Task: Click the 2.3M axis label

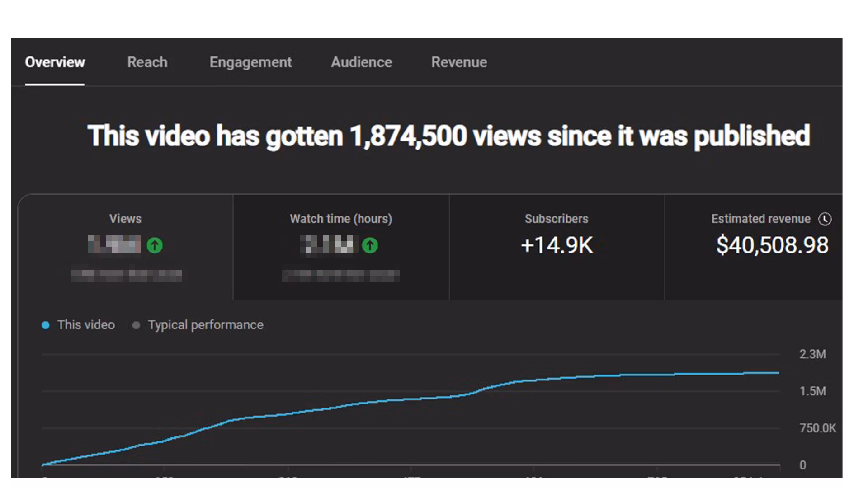Action: 812,354
